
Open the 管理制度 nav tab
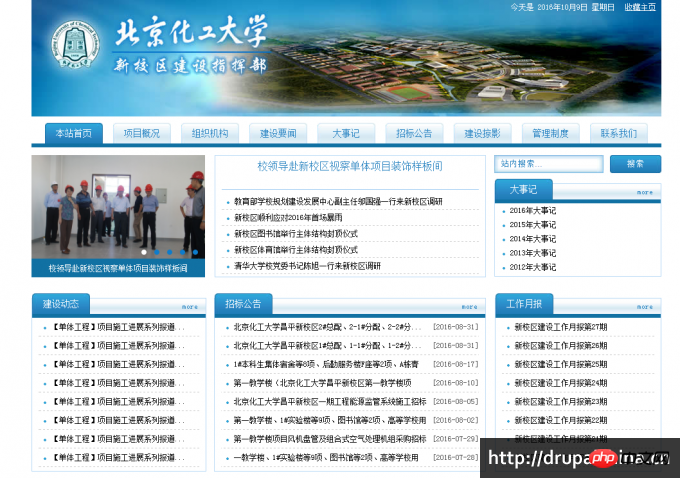(550, 133)
